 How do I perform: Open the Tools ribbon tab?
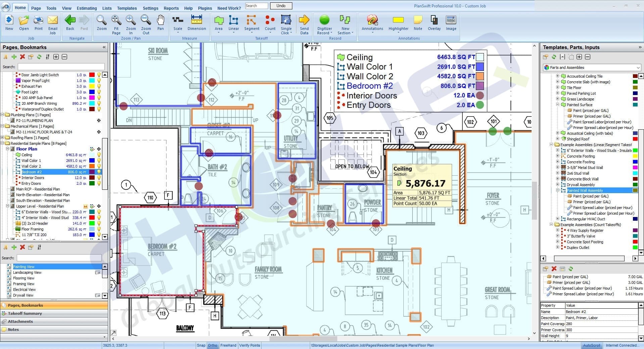click(51, 8)
